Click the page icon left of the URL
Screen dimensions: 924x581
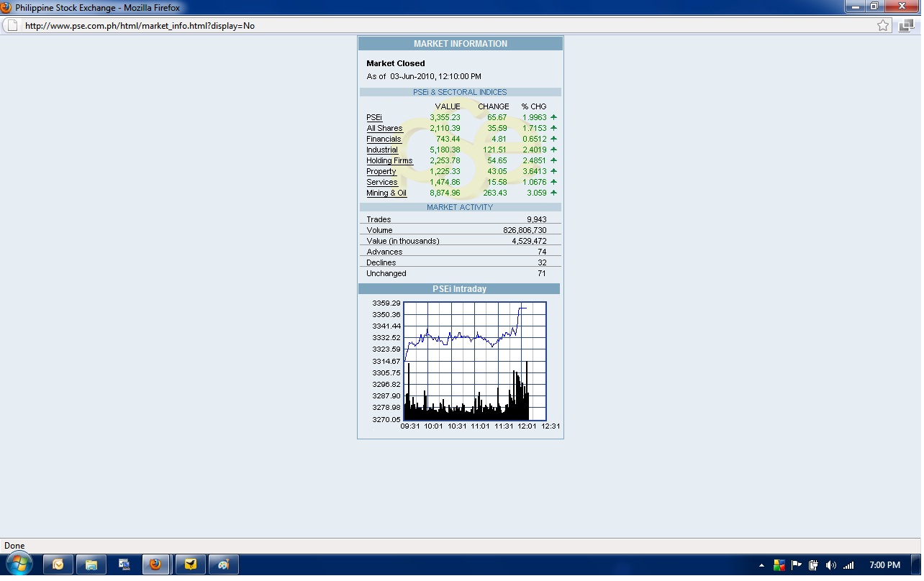(x=11, y=26)
